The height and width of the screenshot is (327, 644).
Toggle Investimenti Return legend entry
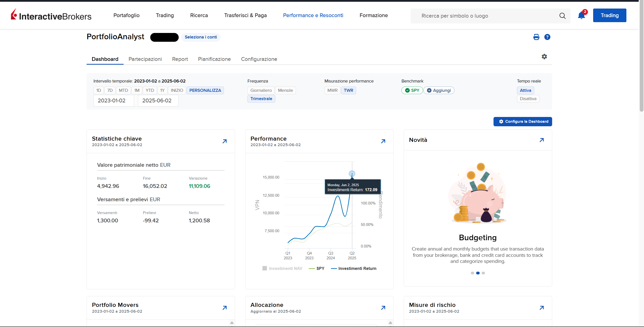click(x=354, y=268)
